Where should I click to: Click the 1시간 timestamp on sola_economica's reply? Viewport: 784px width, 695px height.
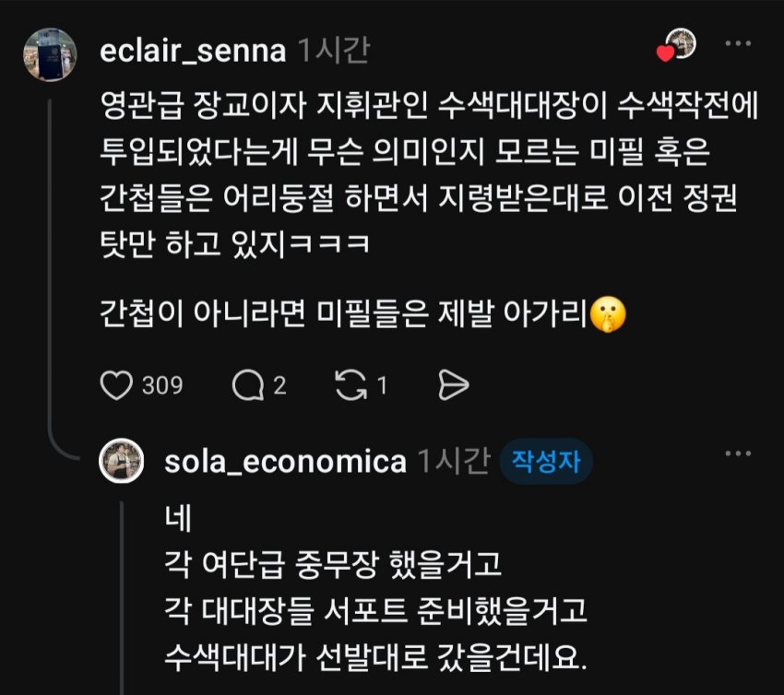tap(454, 461)
